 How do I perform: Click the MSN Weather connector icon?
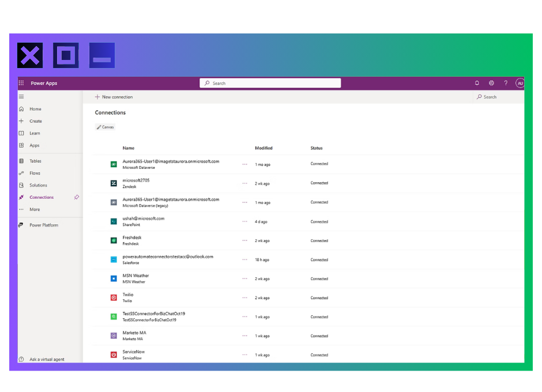click(x=114, y=278)
